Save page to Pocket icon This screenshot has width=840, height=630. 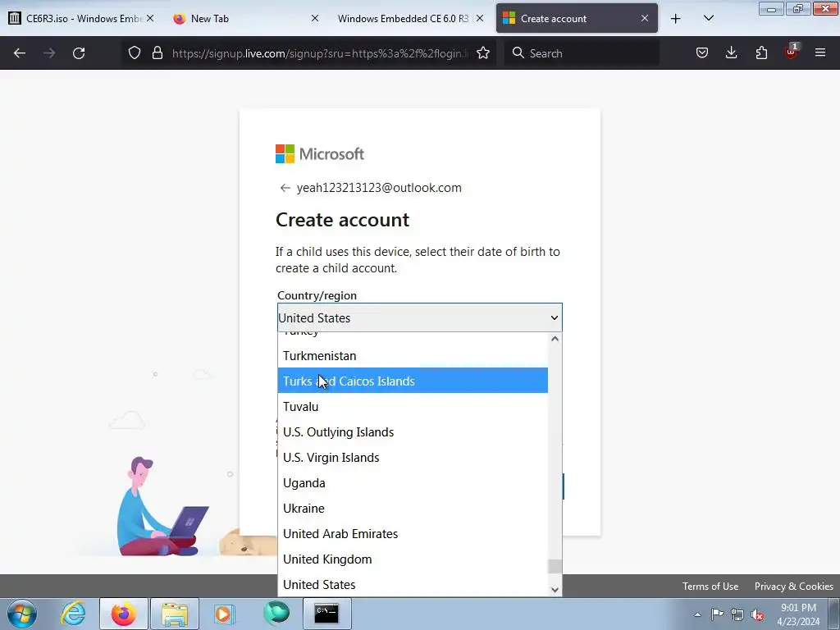702,53
